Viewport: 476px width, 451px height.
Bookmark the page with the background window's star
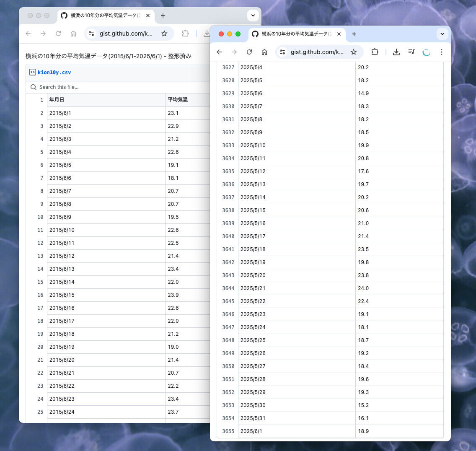164,34
